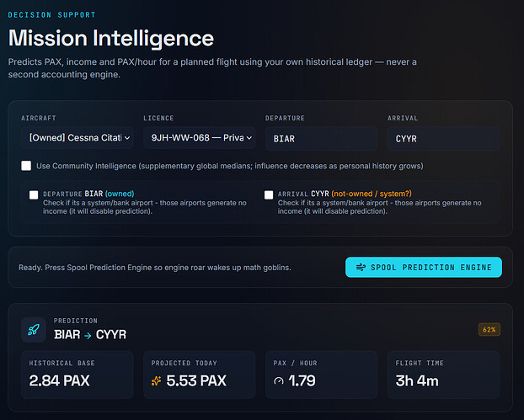Image resolution: width=524 pixels, height=420 pixels.
Task: Enable Use Community Intelligence checkbox
Action: click(26, 166)
